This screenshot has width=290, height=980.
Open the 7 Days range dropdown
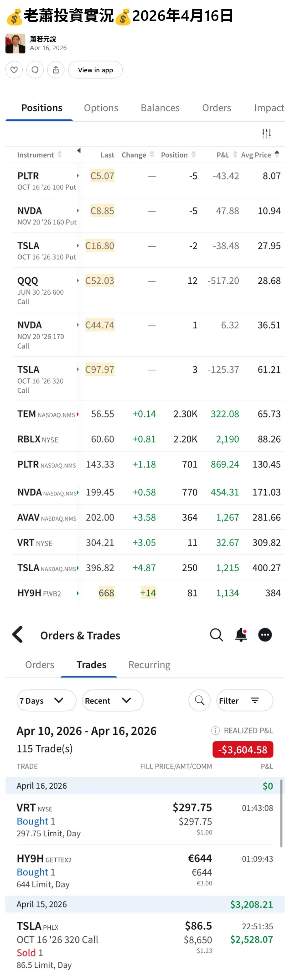click(x=46, y=700)
